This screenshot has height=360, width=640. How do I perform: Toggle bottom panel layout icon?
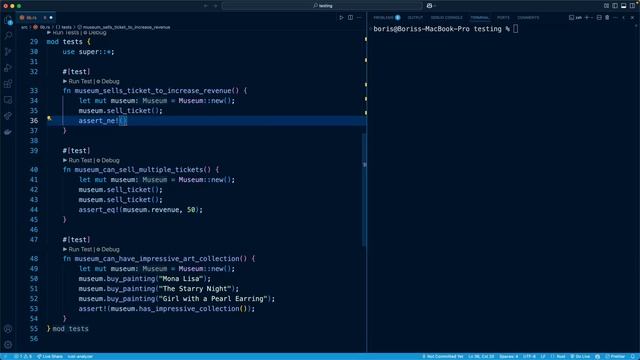coord(624,6)
